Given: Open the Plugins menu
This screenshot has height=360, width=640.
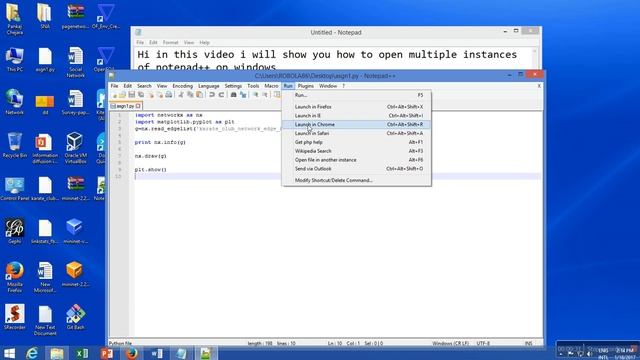Looking at the screenshot, I should 306,86.
